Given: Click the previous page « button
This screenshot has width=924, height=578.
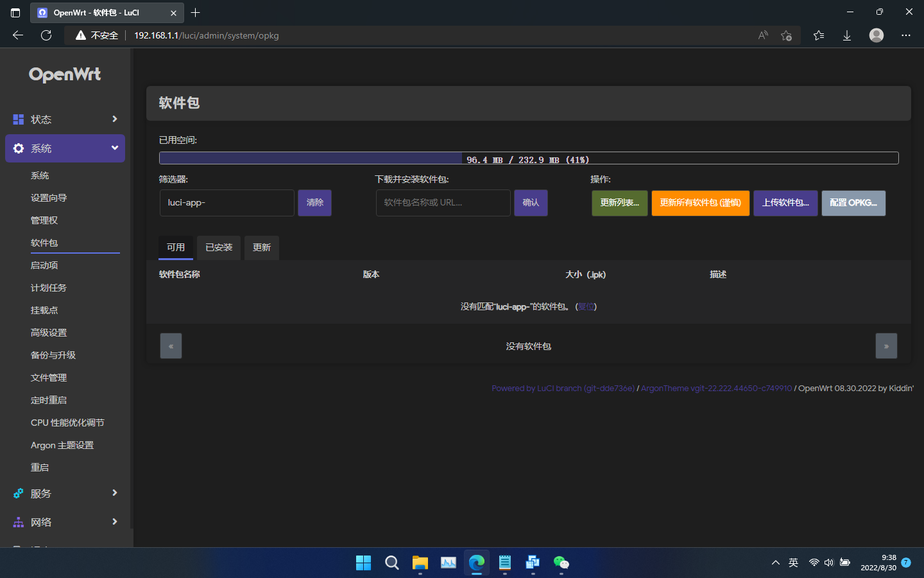Looking at the screenshot, I should (171, 346).
